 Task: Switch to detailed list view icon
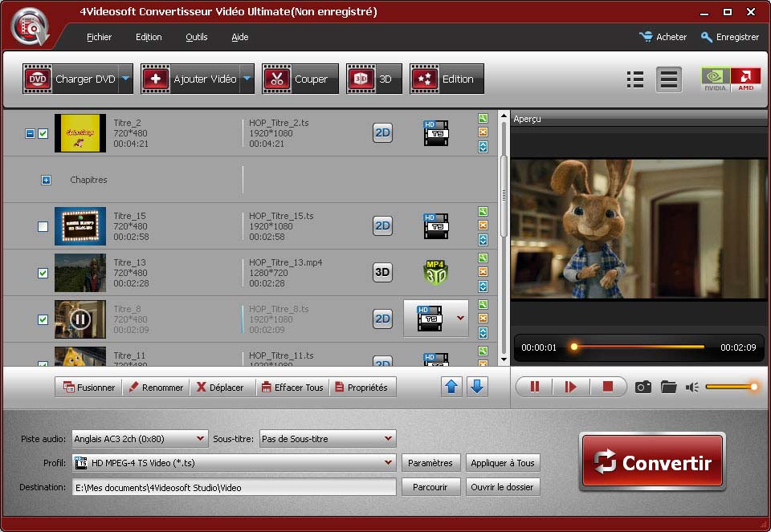click(x=669, y=79)
